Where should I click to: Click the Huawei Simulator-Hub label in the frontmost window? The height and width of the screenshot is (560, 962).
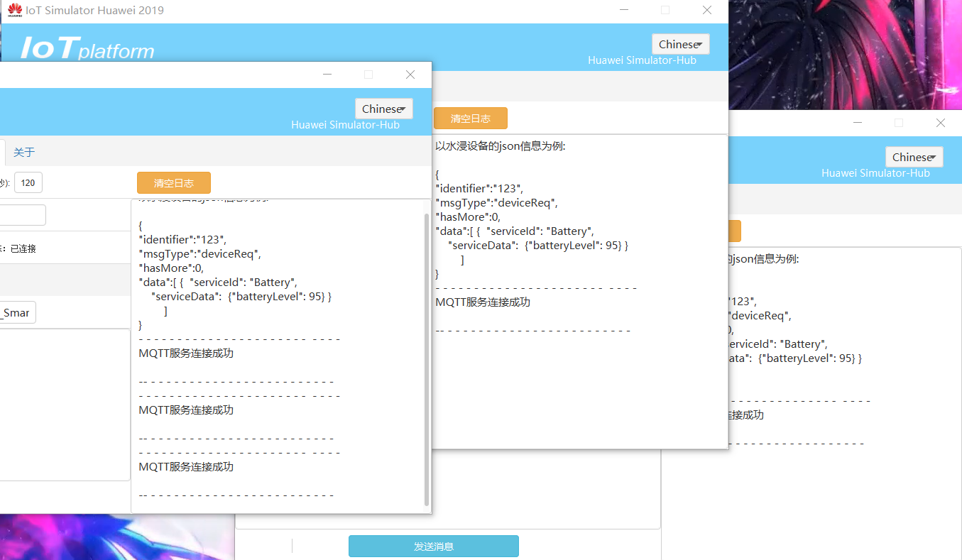[x=345, y=125]
